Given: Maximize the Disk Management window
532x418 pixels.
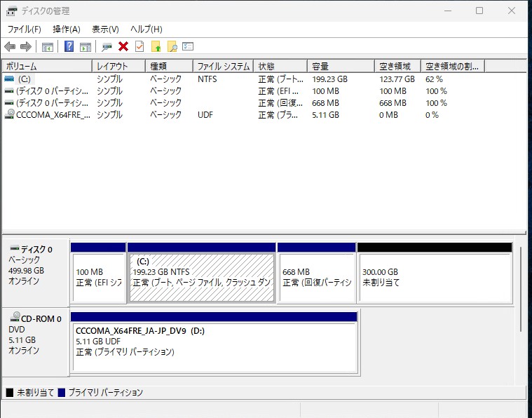Looking at the screenshot, I should click(479, 11).
